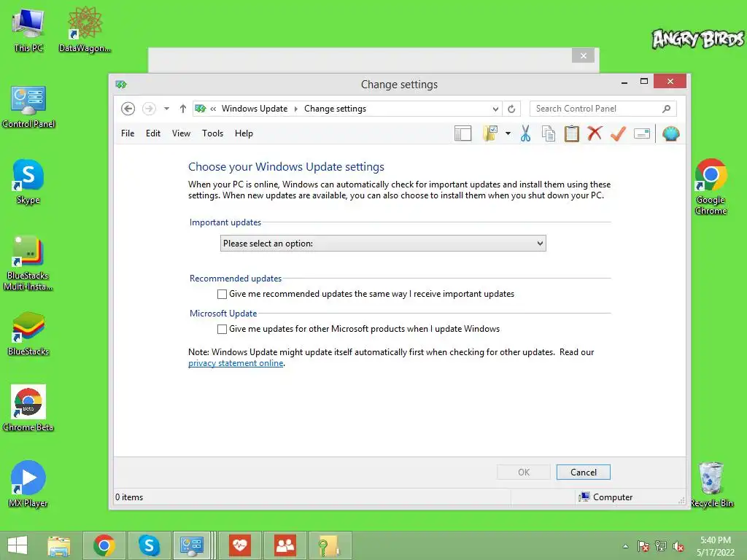Click the orange checkmark toolbar icon

tap(618, 134)
